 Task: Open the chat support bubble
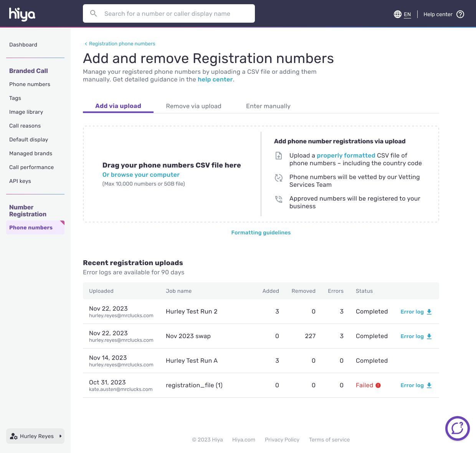coord(457,428)
